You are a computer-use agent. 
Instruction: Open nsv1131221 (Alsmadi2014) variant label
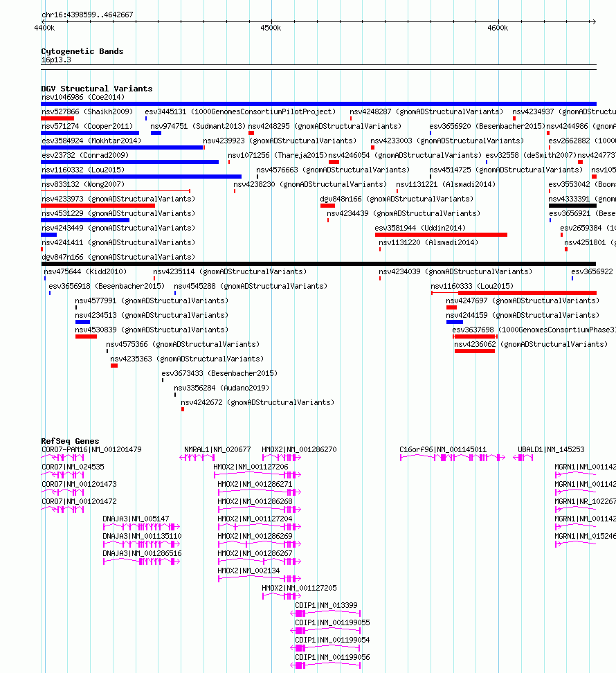pyautogui.click(x=446, y=185)
